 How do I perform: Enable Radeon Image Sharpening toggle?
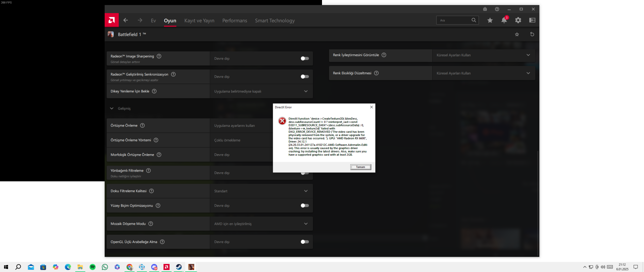coord(305,58)
